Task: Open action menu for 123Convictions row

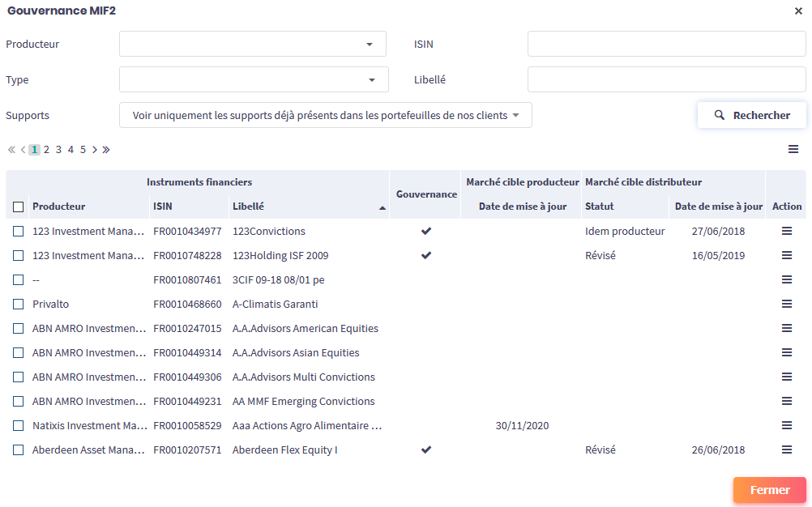Action: [786, 232]
